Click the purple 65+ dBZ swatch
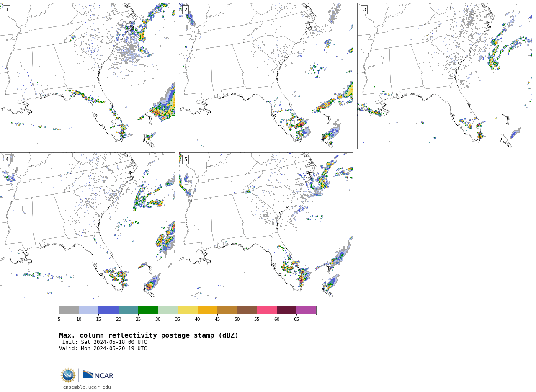 (x=306, y=310)
